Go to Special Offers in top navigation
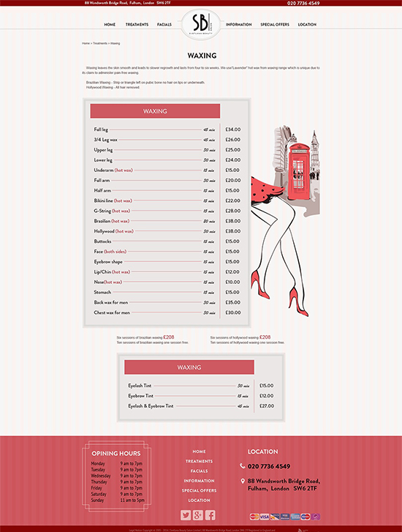This screenshot has height=532, width=402. coord(275,24)
